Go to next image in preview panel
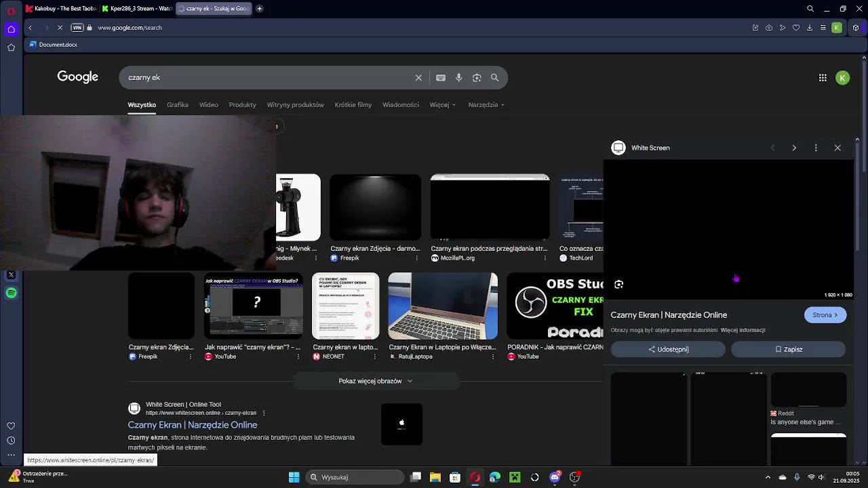The height and width of the screenshot is (488, 868). (x=794, y=148)
